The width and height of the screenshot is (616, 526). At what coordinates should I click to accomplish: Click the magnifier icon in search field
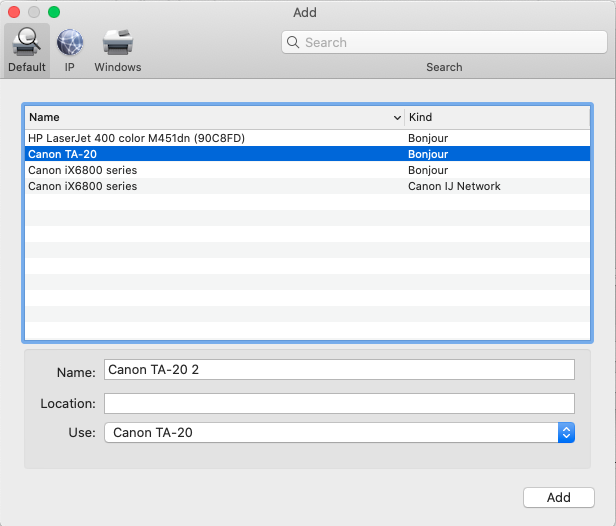(293, 42)
